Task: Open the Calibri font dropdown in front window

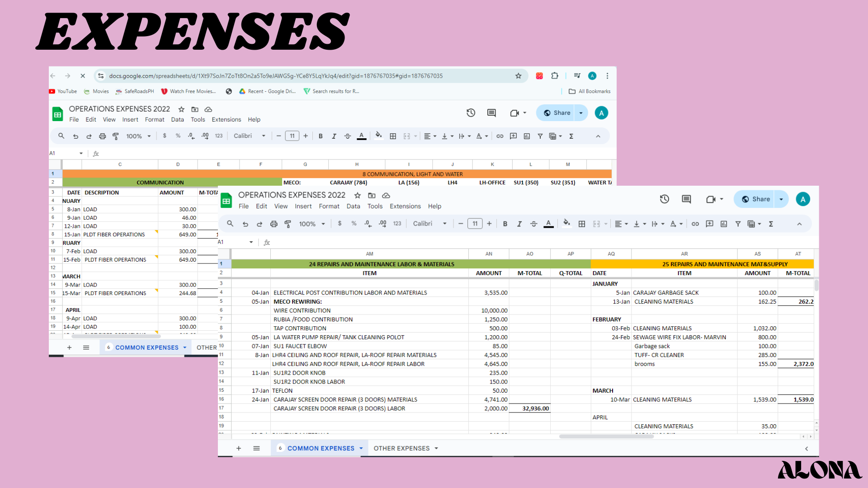Action: click(429, 224)
